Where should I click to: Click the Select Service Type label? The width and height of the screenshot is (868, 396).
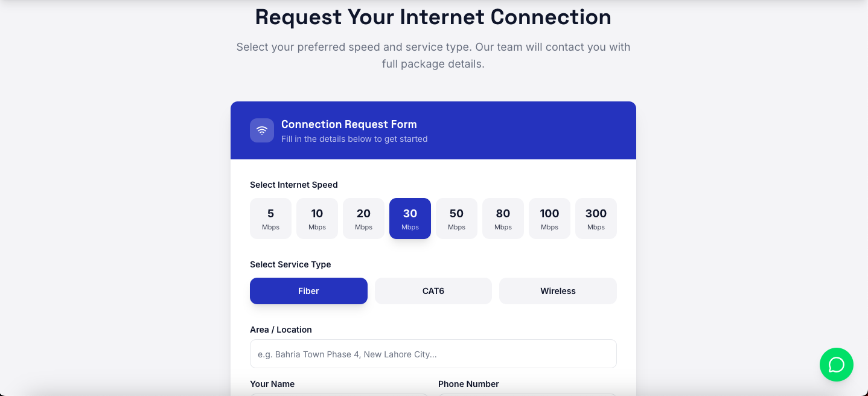[x=290, y=264]
